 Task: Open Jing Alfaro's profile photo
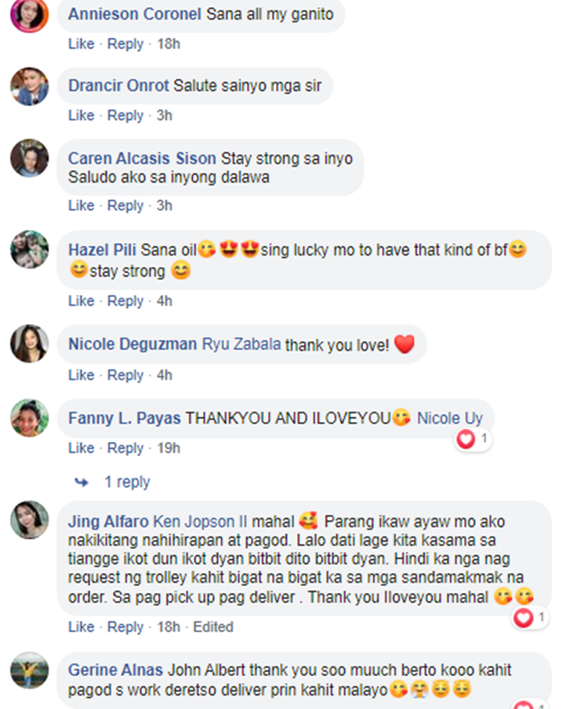(29, 519)
